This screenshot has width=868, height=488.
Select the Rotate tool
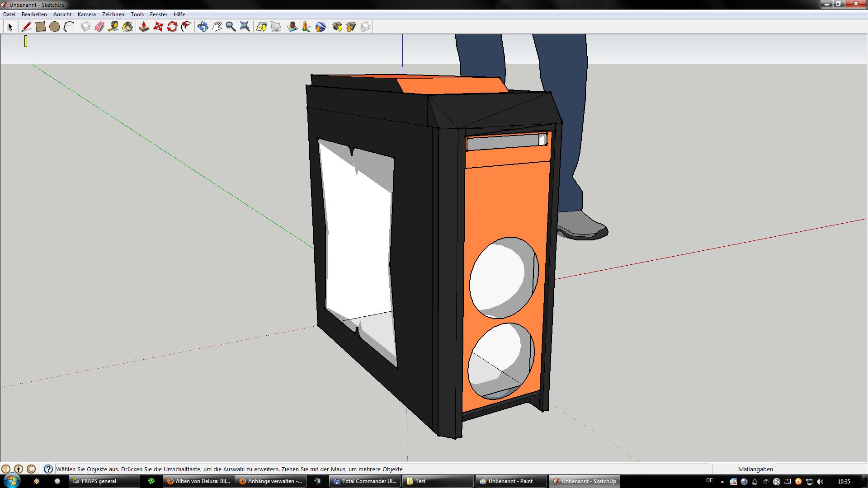coord(172,27)
